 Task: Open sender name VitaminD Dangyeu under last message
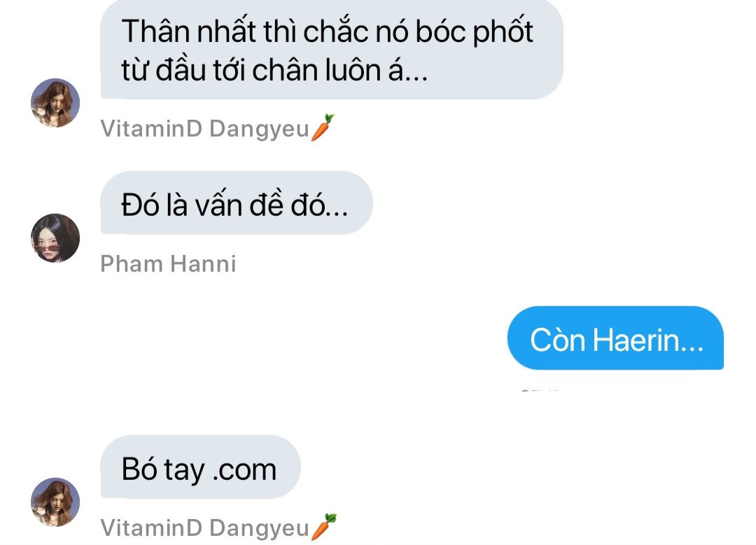[x=205, y=528]
